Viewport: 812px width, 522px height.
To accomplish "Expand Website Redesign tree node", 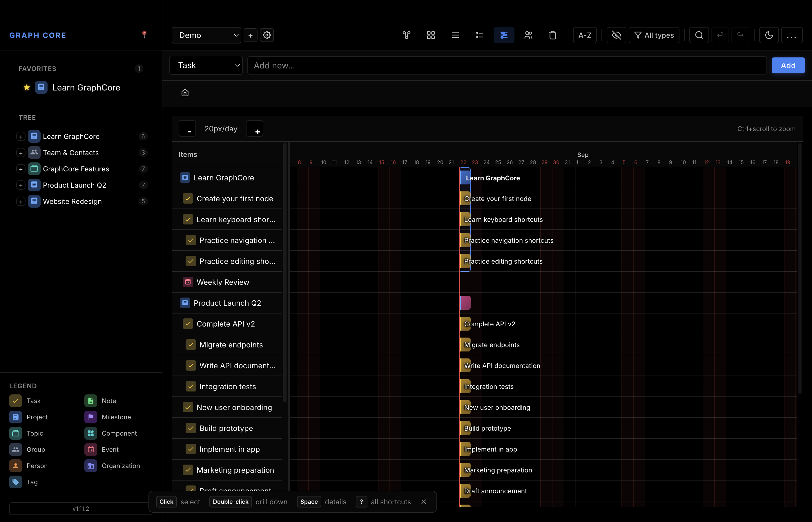I will [21, 202].
